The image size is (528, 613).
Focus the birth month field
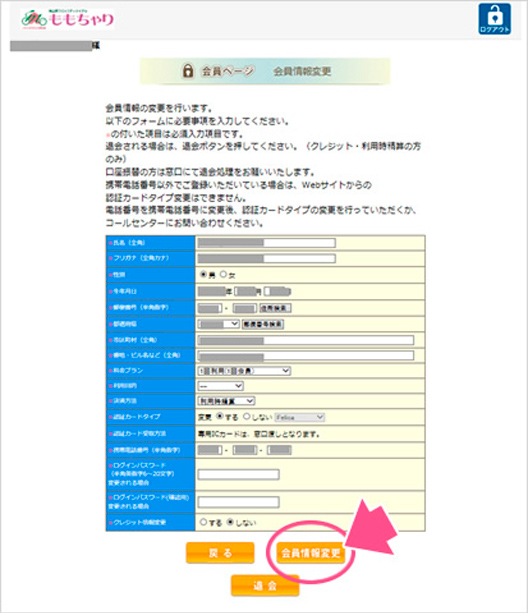coord(245,291)
